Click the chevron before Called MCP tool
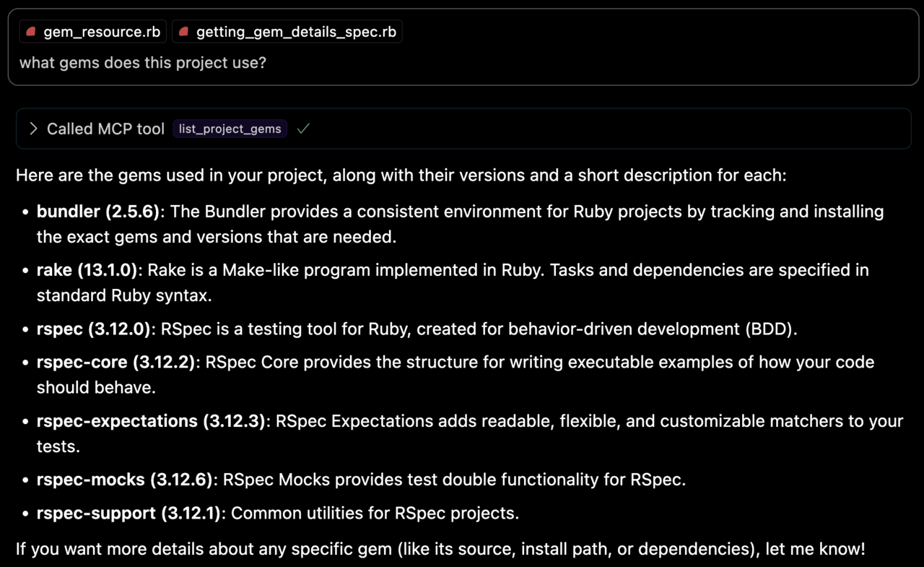 (32, 128)
